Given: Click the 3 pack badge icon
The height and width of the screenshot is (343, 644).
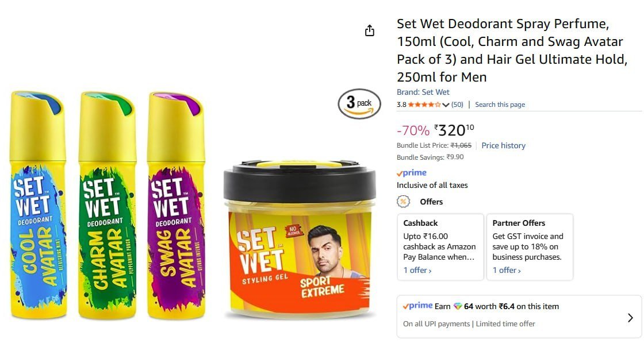Looking at the screenshot, I should coord(359,104).
